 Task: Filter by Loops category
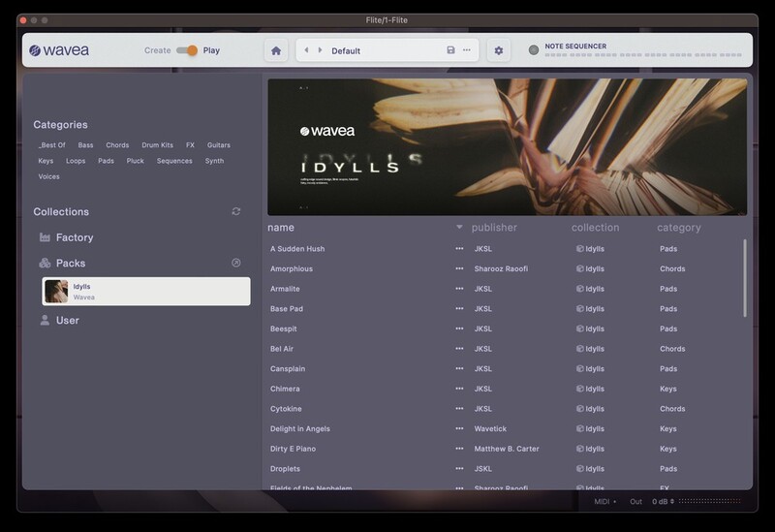click(76, 161)
